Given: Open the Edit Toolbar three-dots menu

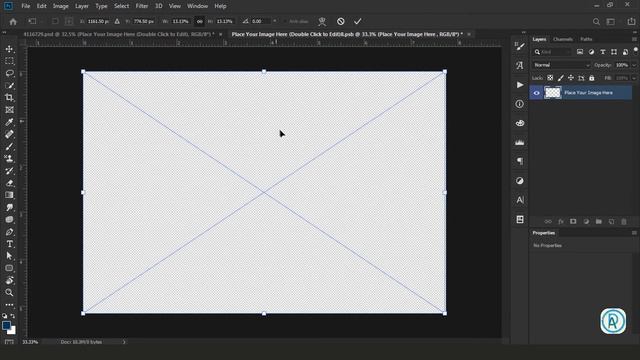Looking at the screenshot, I should [x=9, y=304].
